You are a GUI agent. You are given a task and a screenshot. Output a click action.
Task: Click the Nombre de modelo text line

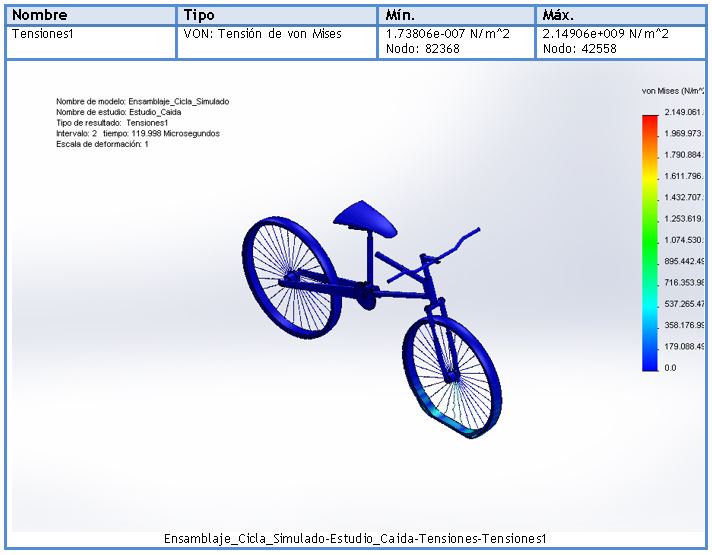coord(142,101)
